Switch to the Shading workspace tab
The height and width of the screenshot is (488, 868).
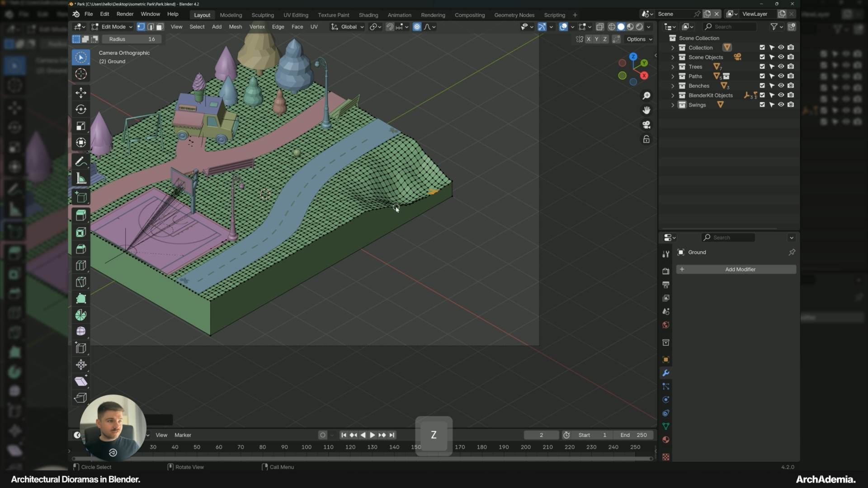click(368, 15)
